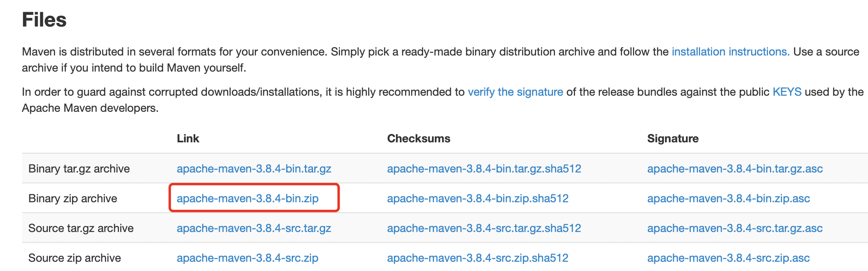Select the 'Binary zip archive' row label
This screenshot has width=868, height=271.
[73, 199]
